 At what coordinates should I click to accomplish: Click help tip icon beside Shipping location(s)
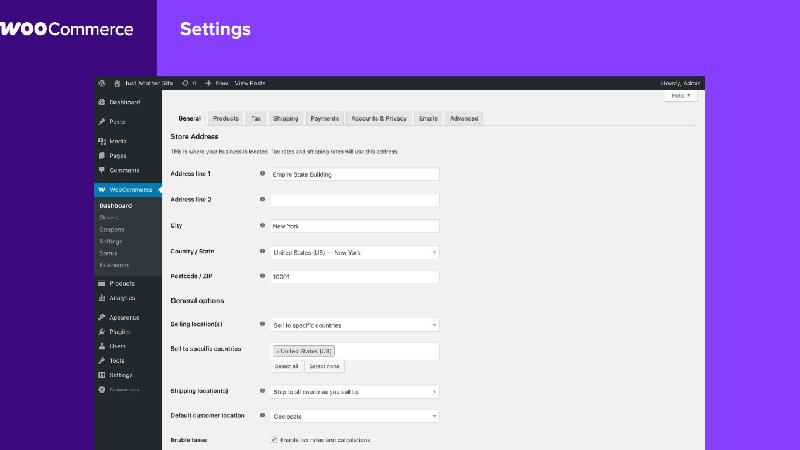point(262,391)
